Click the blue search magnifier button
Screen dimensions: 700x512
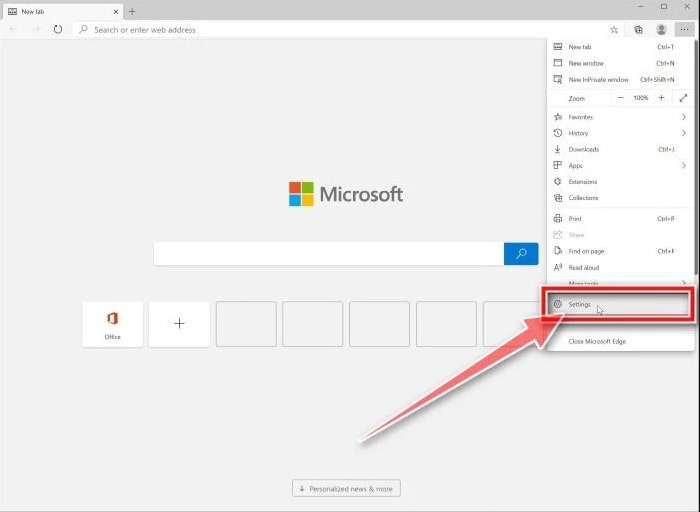[x=521, y=254]
